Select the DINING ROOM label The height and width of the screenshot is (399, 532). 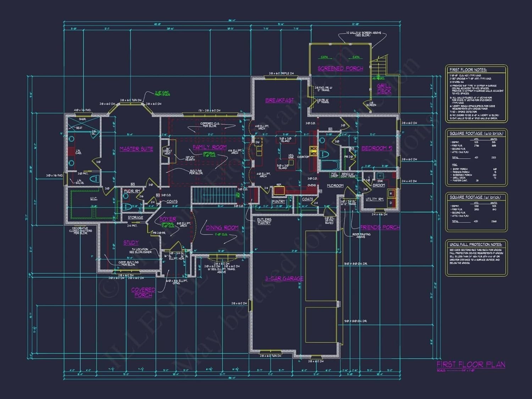pos(222,228)
